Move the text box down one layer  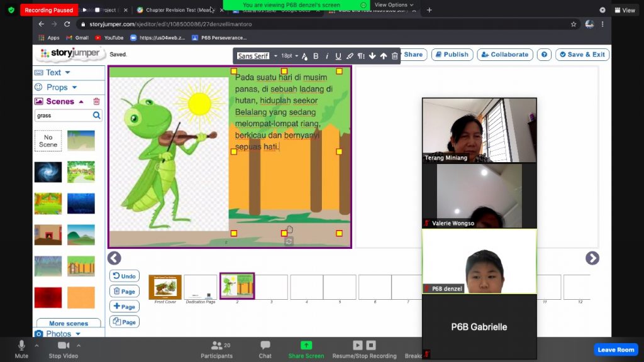pos(372,56)
